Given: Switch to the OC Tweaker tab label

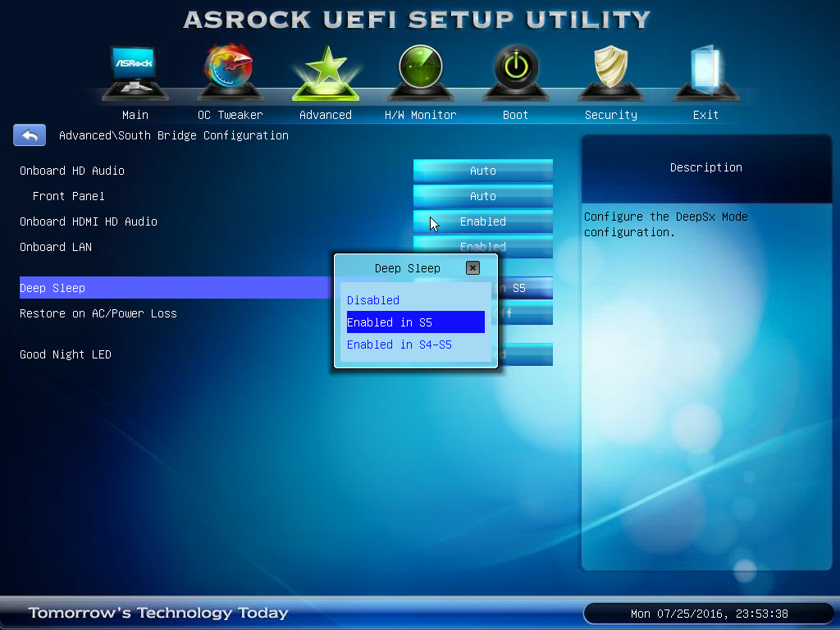Looking at the screenshot, I should point(231,115).
